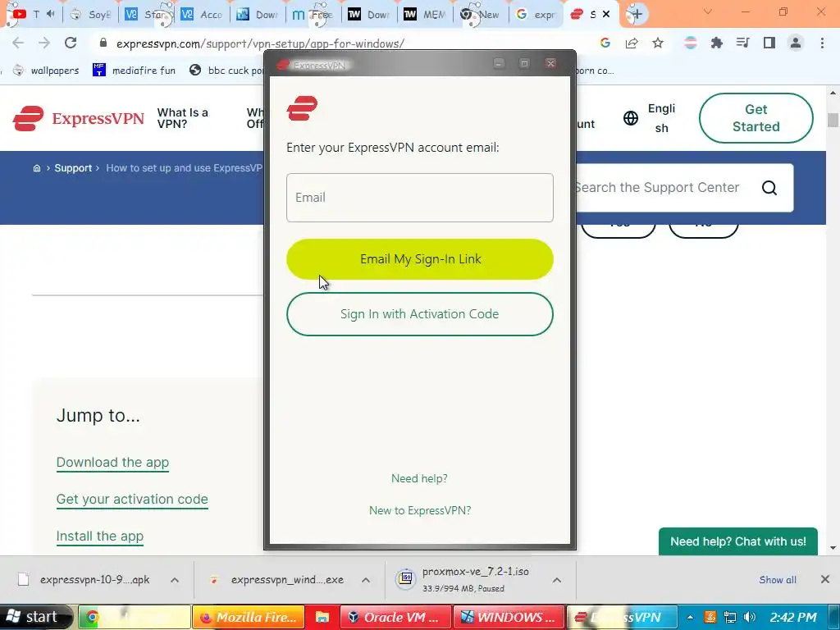Expand options for expressvpn_wind exe download
Viewport: 840px width, 630px height.
click(x=366, y=580)
